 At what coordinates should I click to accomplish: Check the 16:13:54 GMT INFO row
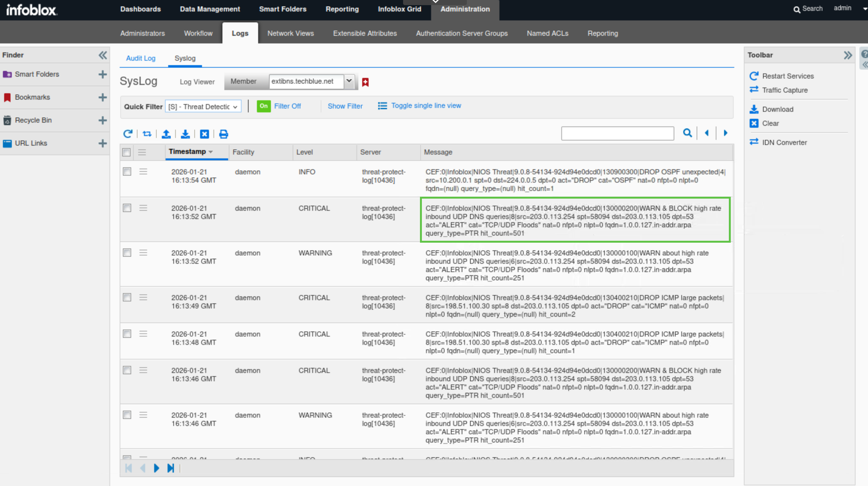[x=127, y=172]
